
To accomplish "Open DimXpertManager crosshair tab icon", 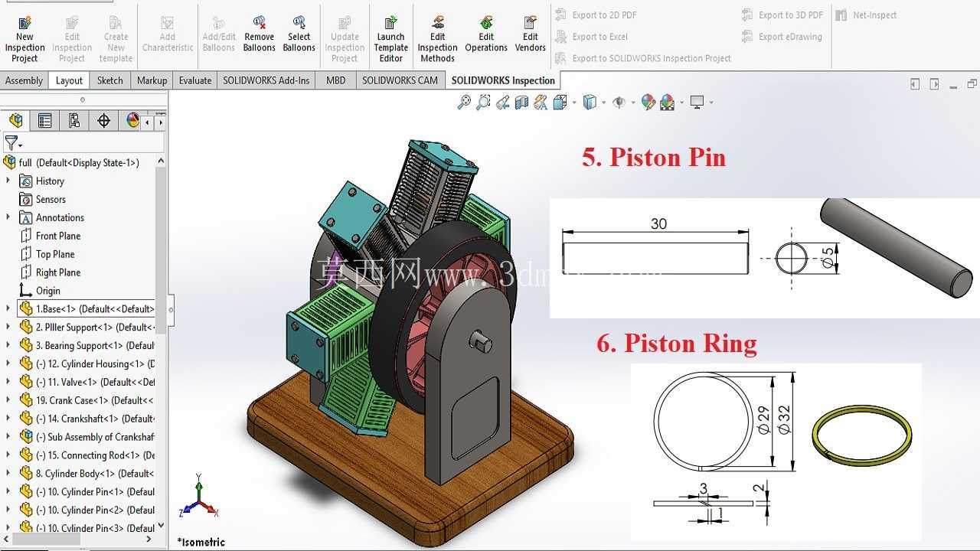I will 104,121.
